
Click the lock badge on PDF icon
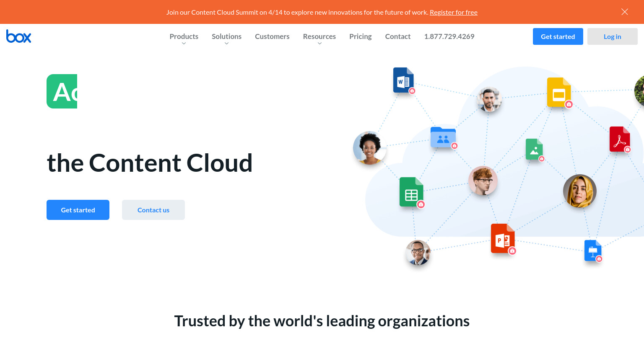pyautogui.click(x=628, y=150)
